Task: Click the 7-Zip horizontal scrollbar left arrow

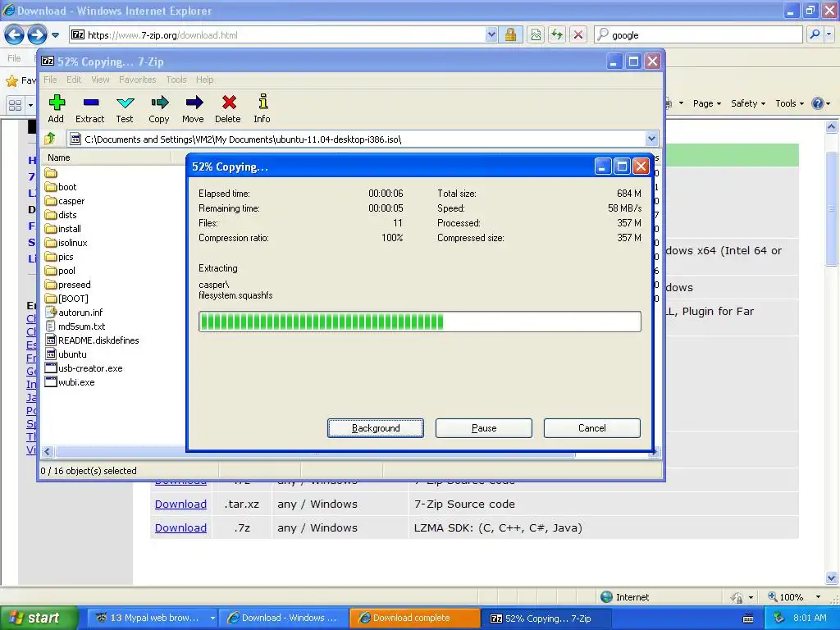Action: tap(47, 452)
